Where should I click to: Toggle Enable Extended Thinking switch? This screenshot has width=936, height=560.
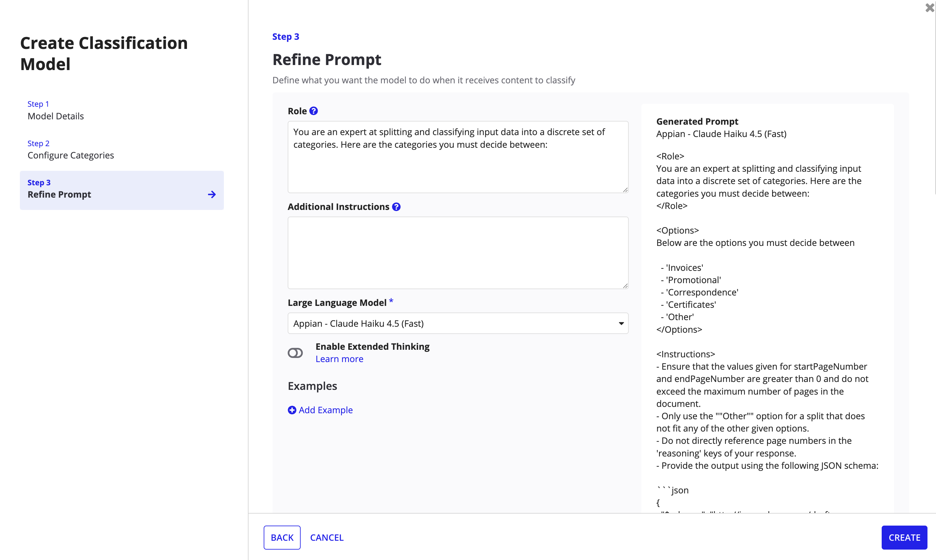[295, 353]
